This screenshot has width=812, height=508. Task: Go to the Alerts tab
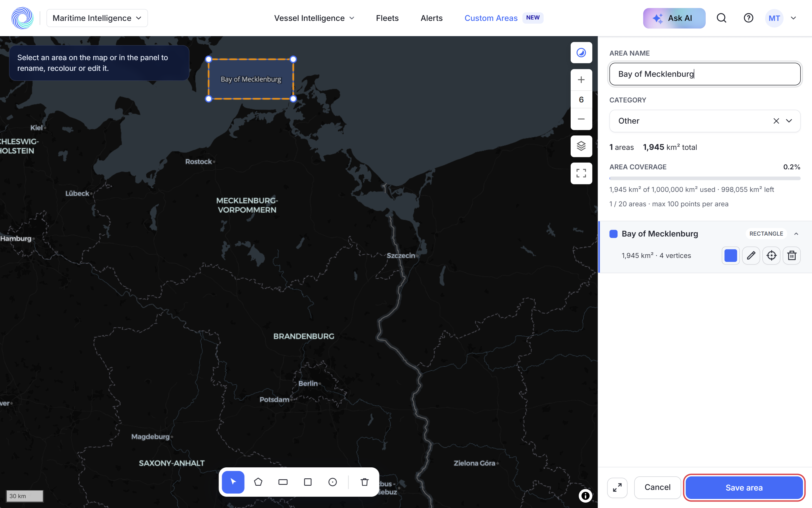click(431, 18)
